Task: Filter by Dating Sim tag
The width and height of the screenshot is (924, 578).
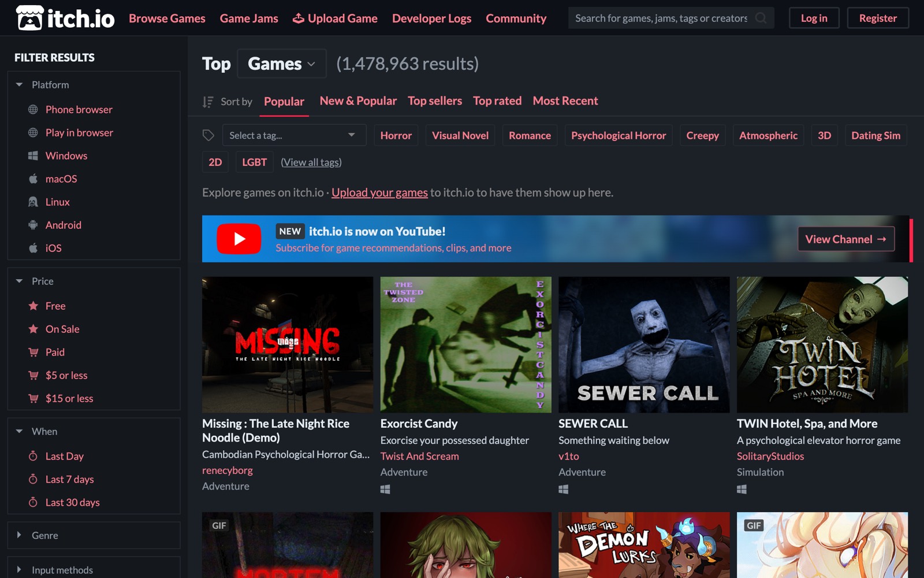Action: click(x=875, y=135)
